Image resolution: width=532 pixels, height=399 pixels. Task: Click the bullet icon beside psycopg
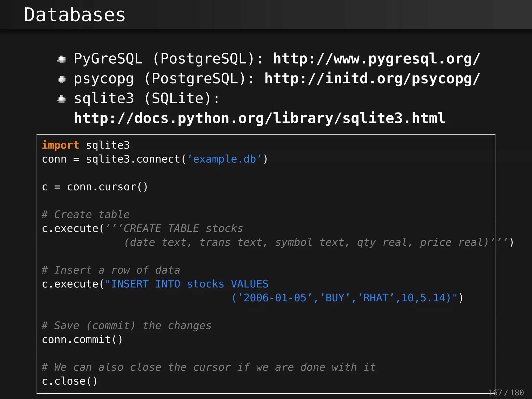(62, 79)
